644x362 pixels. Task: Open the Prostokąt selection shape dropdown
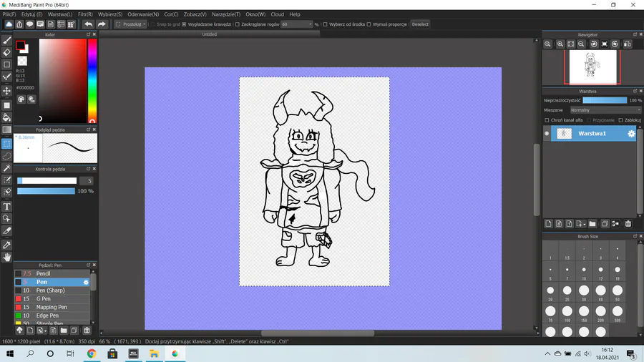(x=131, y=24)
